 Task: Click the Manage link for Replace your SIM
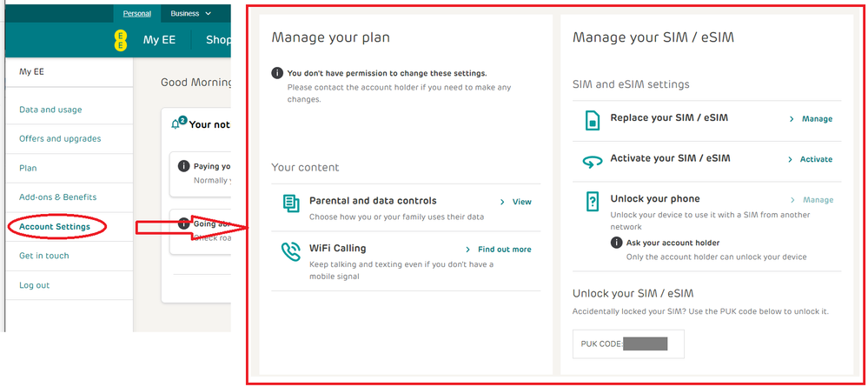tap(817, 118)
